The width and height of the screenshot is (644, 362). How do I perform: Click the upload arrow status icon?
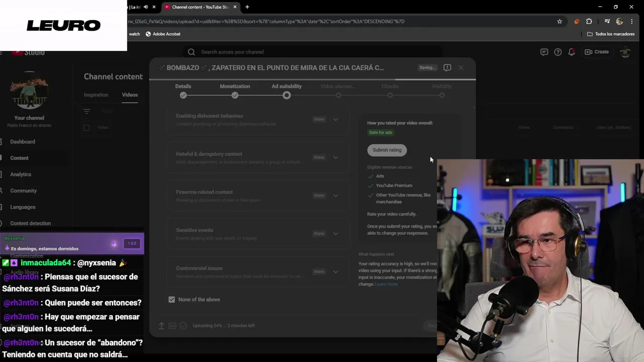coord(162,325)
